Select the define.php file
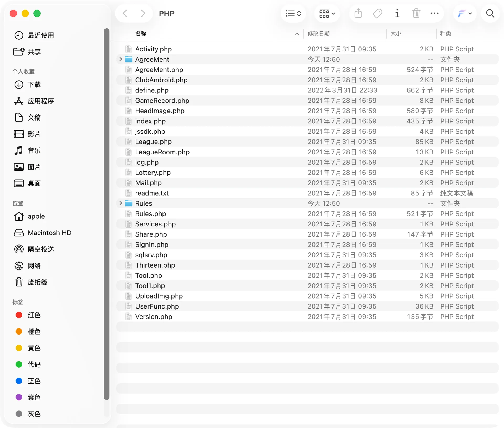 [307, 90]
